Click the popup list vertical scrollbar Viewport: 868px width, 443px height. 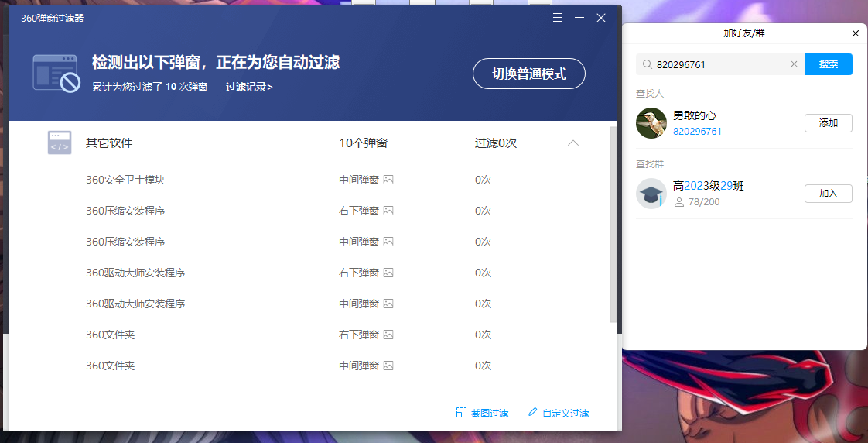[612, 225]
